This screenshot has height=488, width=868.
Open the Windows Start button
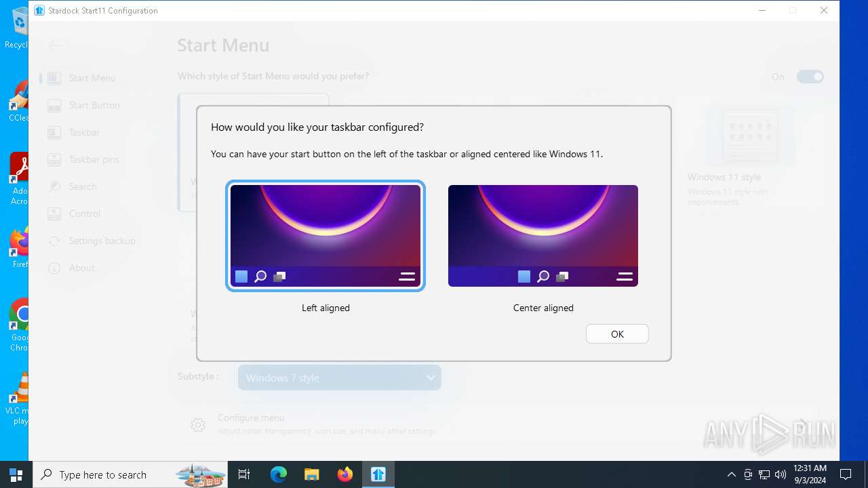16,474
